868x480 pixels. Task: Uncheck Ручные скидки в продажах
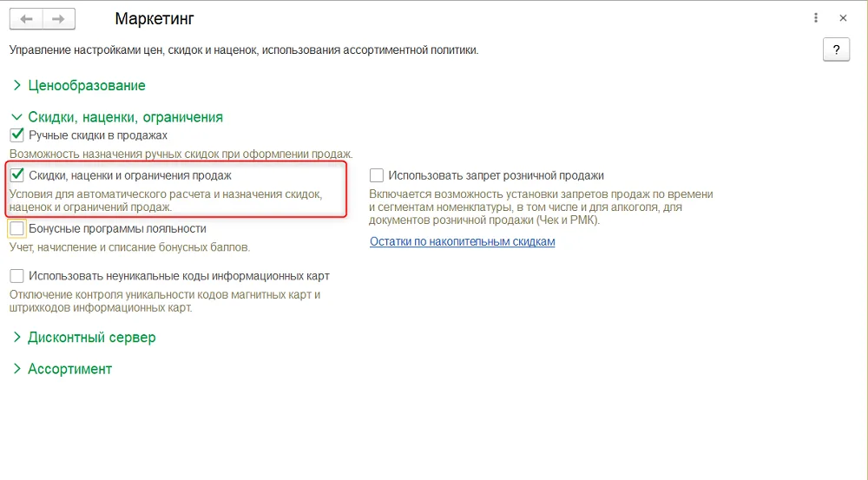(17, 135)
